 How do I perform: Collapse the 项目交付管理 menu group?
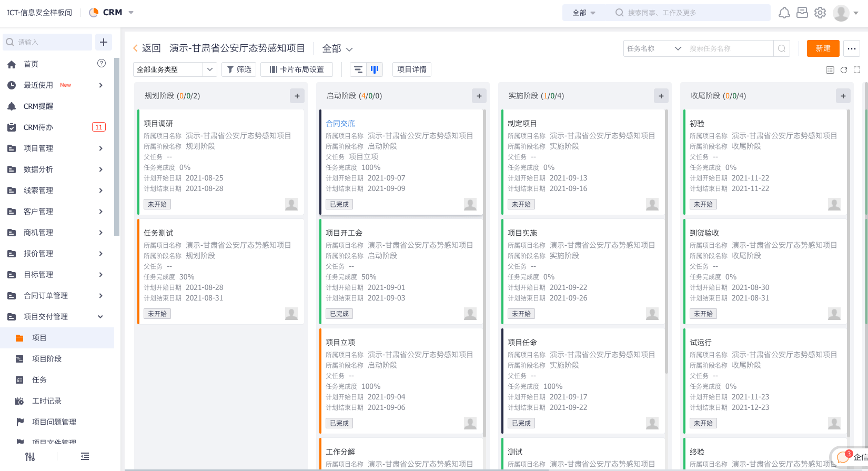[100, 317]
